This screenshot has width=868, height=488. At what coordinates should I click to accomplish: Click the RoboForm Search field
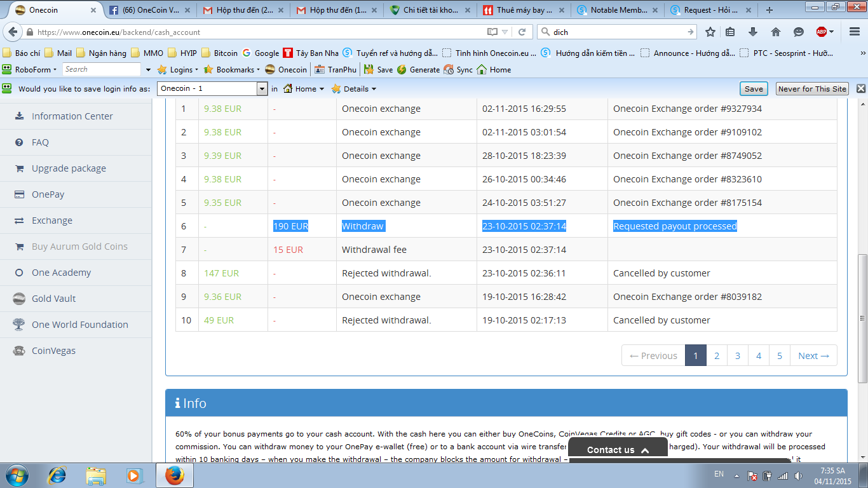[x=102, y=69]
